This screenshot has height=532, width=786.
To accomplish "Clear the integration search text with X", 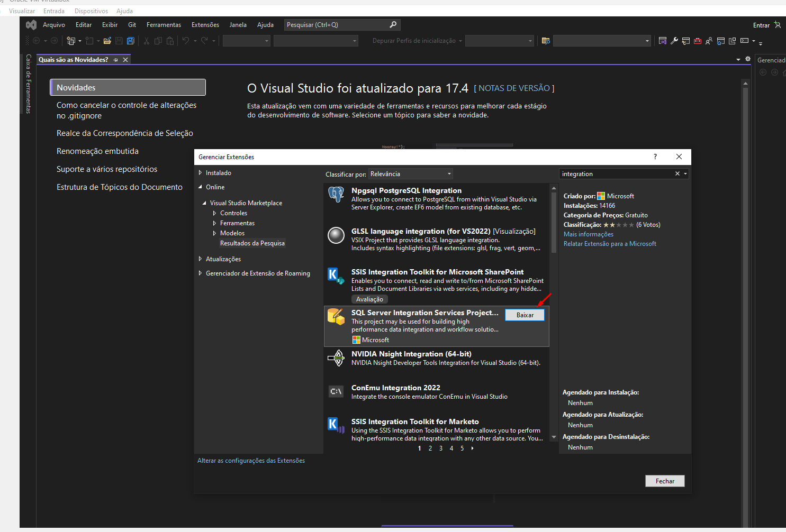I will (x=677, y=174).
